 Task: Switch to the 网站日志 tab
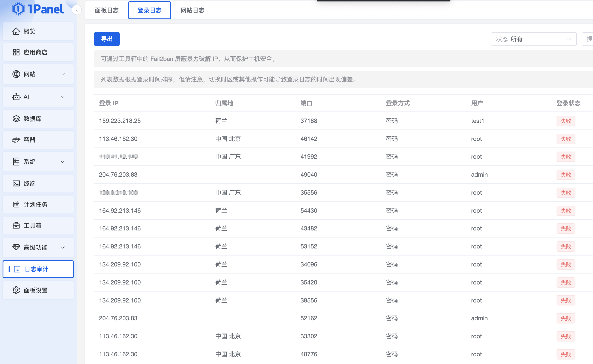(x=192, y=10)
